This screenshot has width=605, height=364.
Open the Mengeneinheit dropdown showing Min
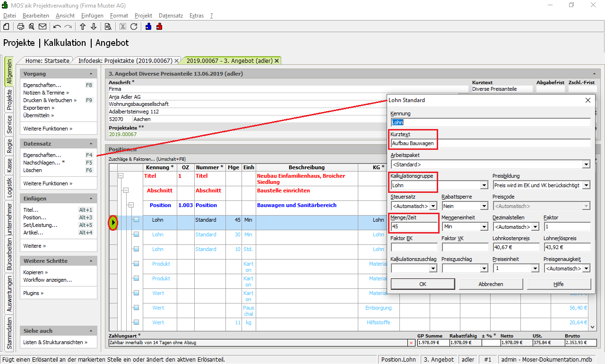pos(484,227)
